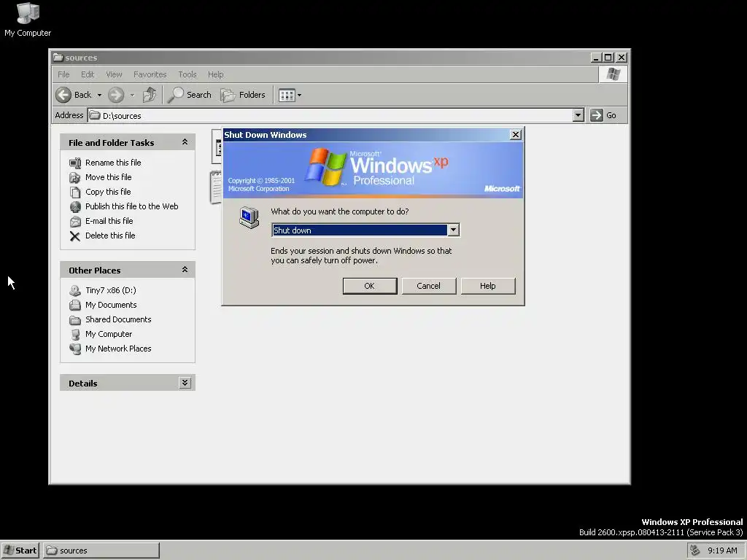Click E-mail this file link
This screenshot has width=747, height=560.
109,221
